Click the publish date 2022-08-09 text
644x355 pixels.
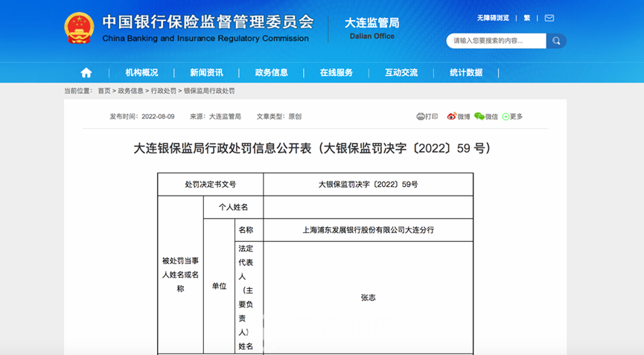[x=158, y=117]
